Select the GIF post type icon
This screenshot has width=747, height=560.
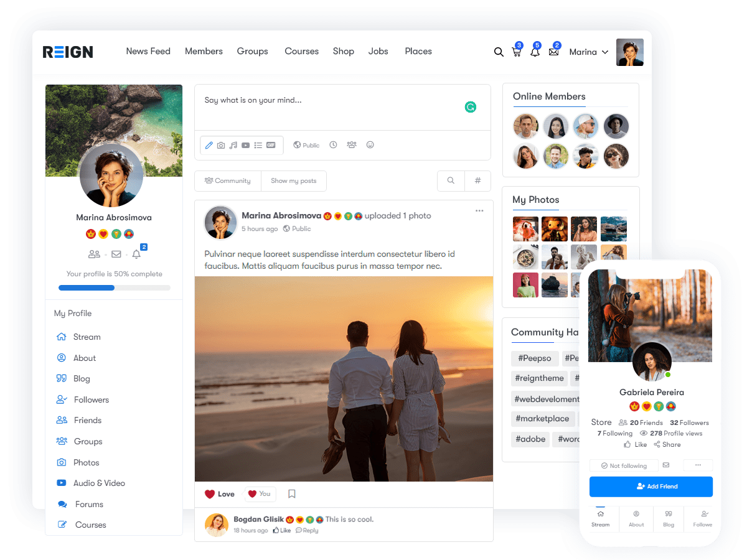point(271,145)
